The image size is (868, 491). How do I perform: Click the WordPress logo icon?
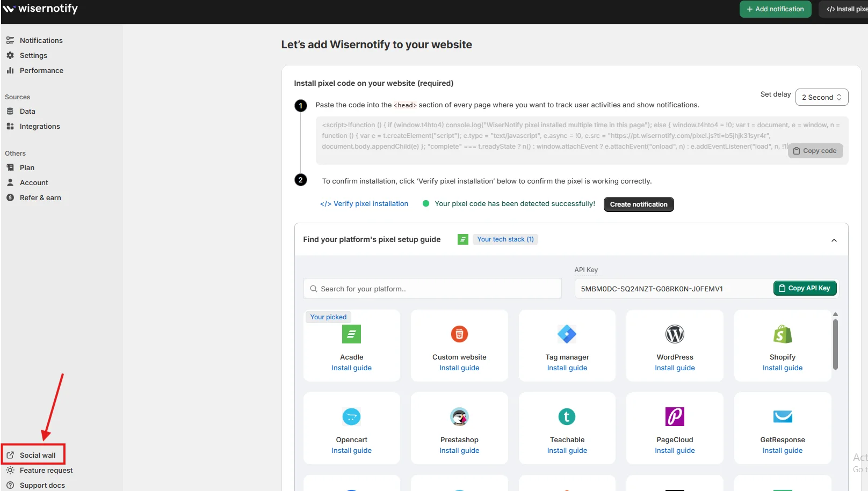click(675, 334)
